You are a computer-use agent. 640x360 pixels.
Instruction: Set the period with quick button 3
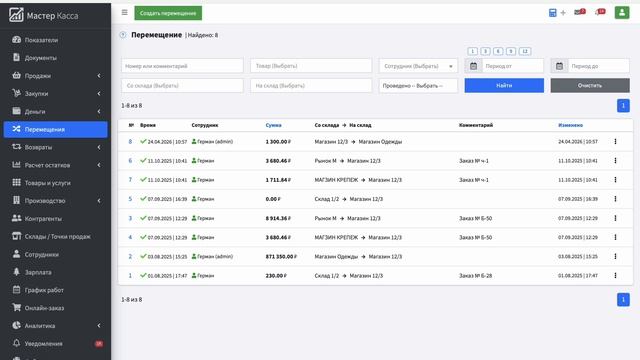click(485, 51)
